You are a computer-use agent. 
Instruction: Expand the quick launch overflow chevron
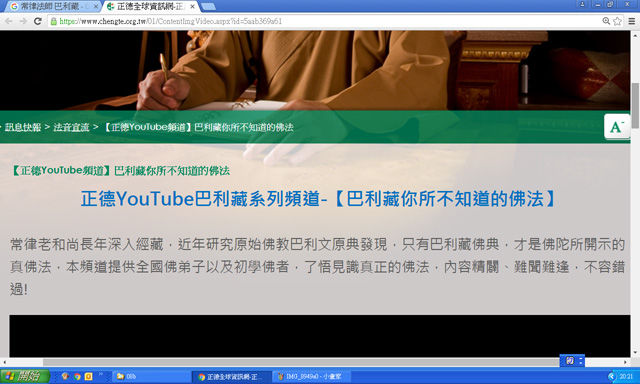[x=101, y=374]
